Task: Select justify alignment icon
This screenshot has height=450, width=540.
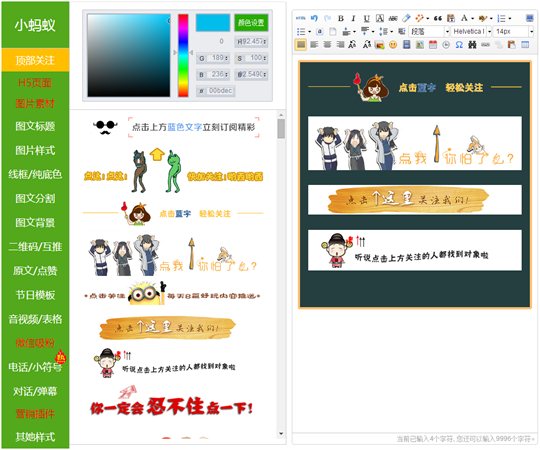Action: click(301, 45)
